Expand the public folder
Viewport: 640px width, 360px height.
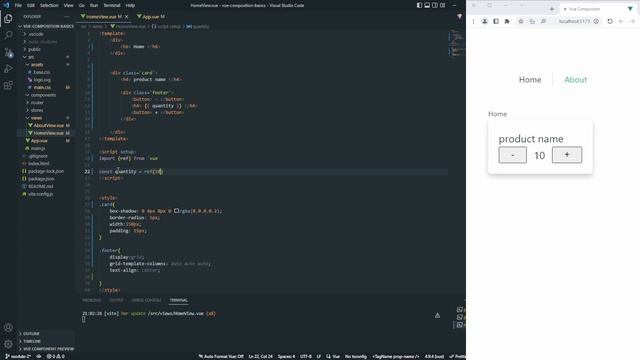click(x=34, y=49)
